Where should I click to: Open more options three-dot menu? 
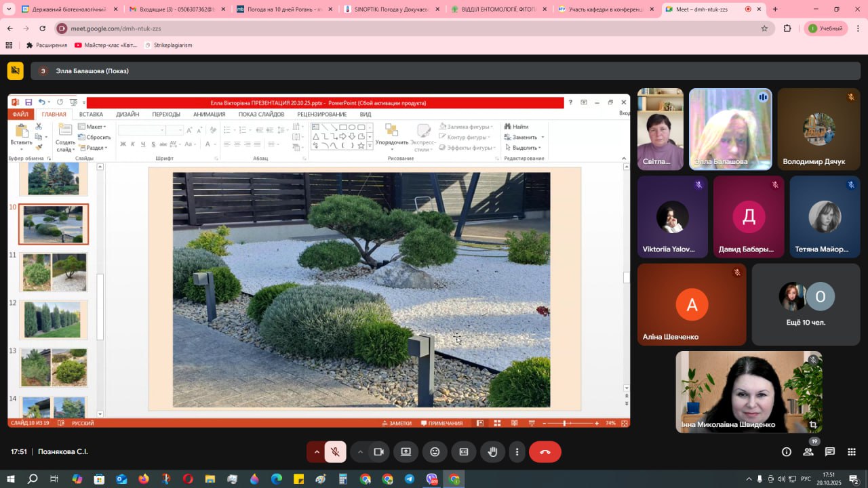click(517, 452)
